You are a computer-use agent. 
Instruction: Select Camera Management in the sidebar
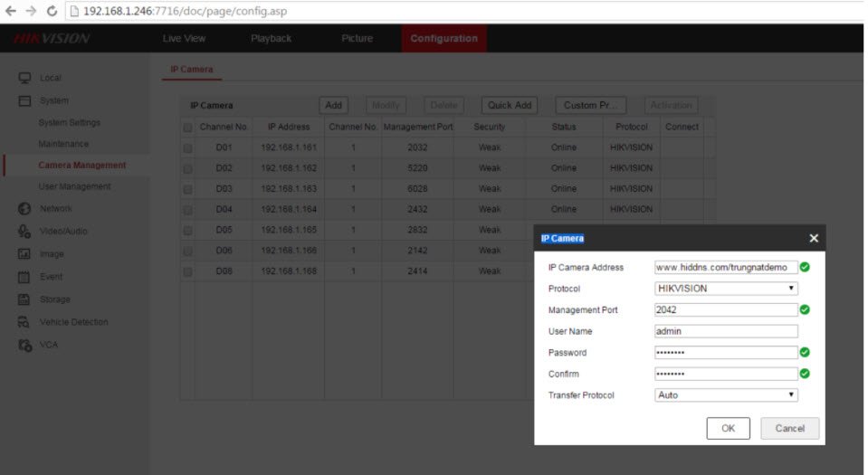pos(81,166)
